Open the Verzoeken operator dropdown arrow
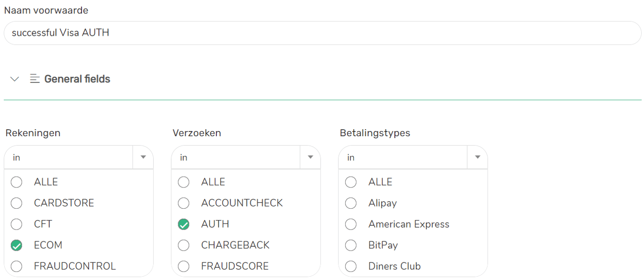The image size is (644, 279). tap(310, 157)
